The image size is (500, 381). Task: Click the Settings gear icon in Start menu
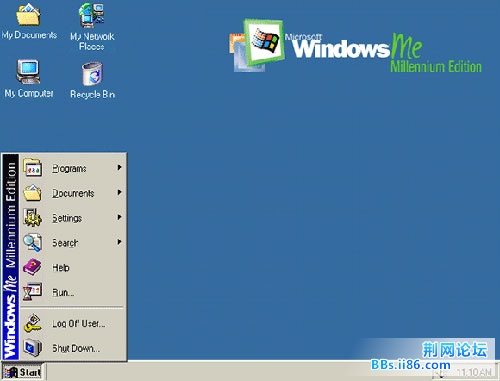tap(32, 217)
